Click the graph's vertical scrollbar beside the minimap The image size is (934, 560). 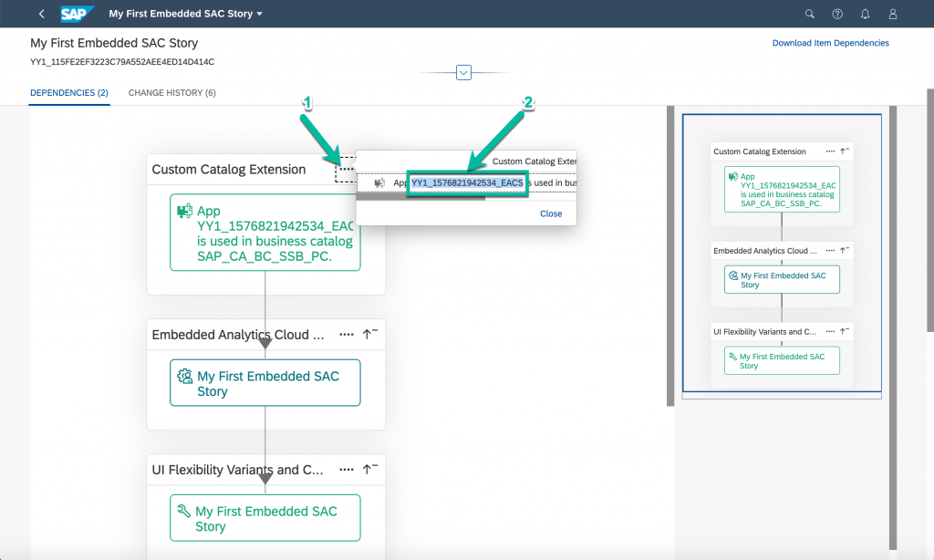670,256
